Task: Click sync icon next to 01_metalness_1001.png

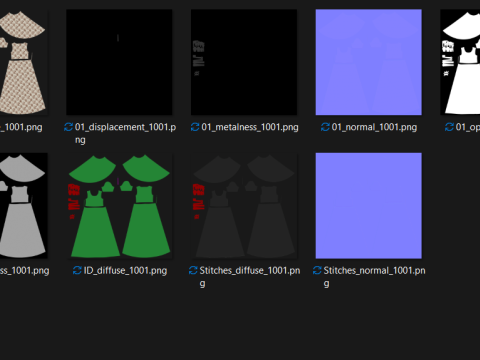Action: click(195, 127)
